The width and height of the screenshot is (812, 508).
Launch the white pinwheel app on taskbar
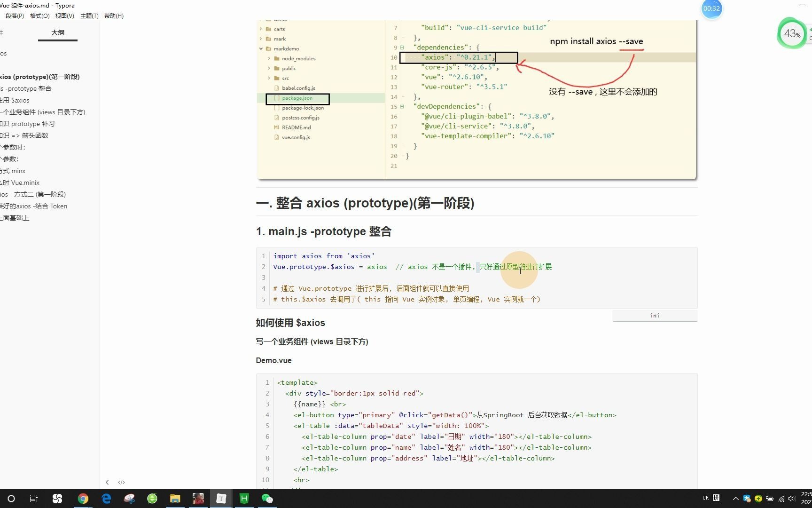coord(57,499)
